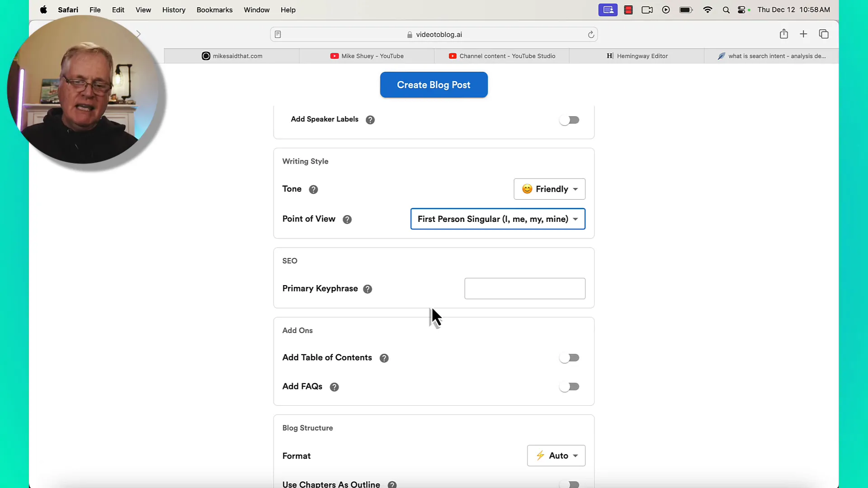Open the Format dropdown set to Auto
The width and height of the screenshot is (868, 488).
[x=556, y=455]
